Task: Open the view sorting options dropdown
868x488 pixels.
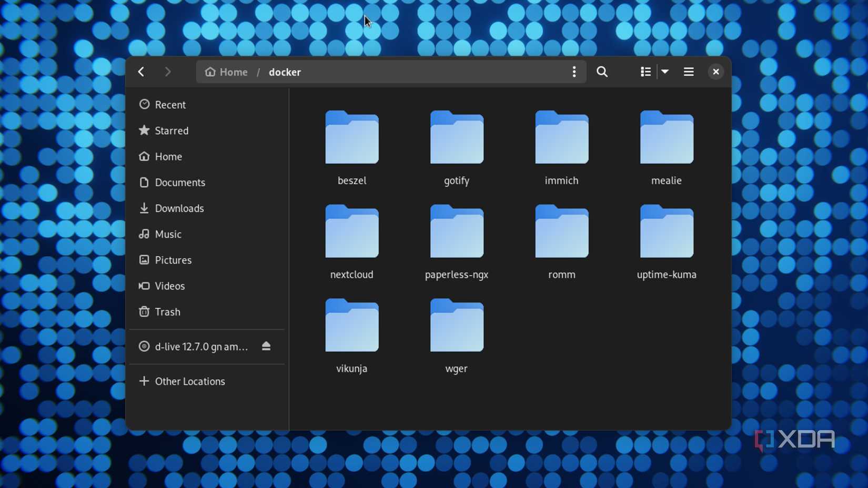Action: (x=665, y=72)
